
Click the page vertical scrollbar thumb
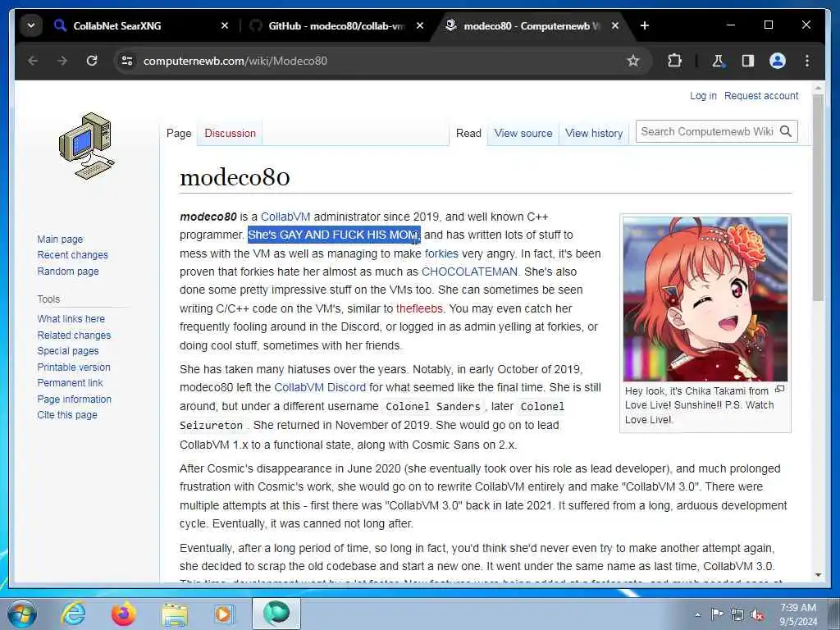818,197
